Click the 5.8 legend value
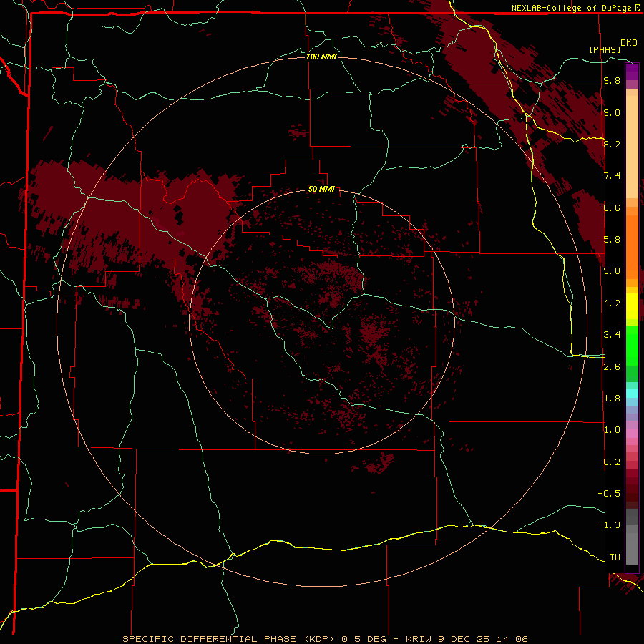This screenshot has height=644, width=644. pos(612,240)
